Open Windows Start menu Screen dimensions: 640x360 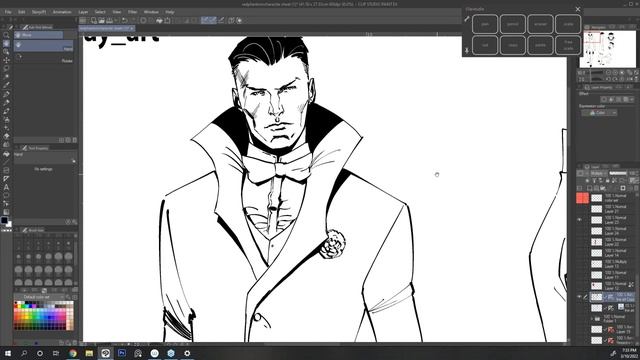tap(7, 353)
